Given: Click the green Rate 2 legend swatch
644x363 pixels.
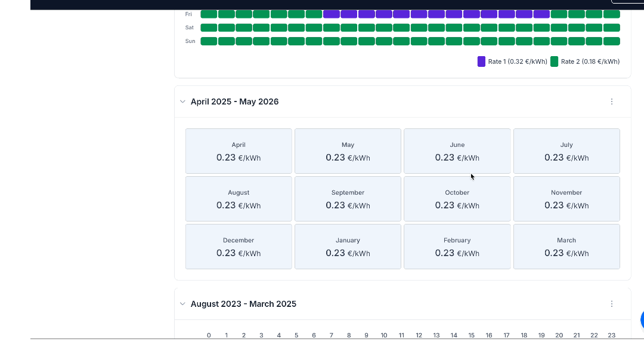Looking at the screenshot, I should [554, 61].
